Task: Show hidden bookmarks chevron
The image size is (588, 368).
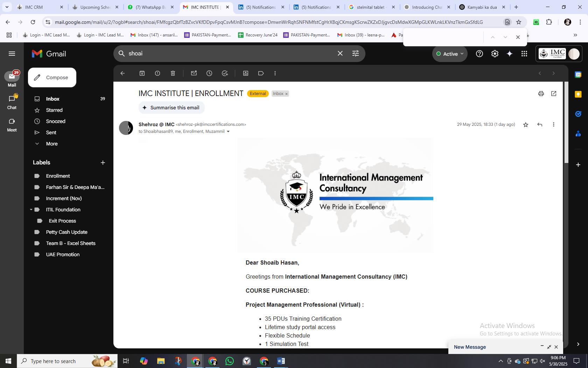Action: 575,35
